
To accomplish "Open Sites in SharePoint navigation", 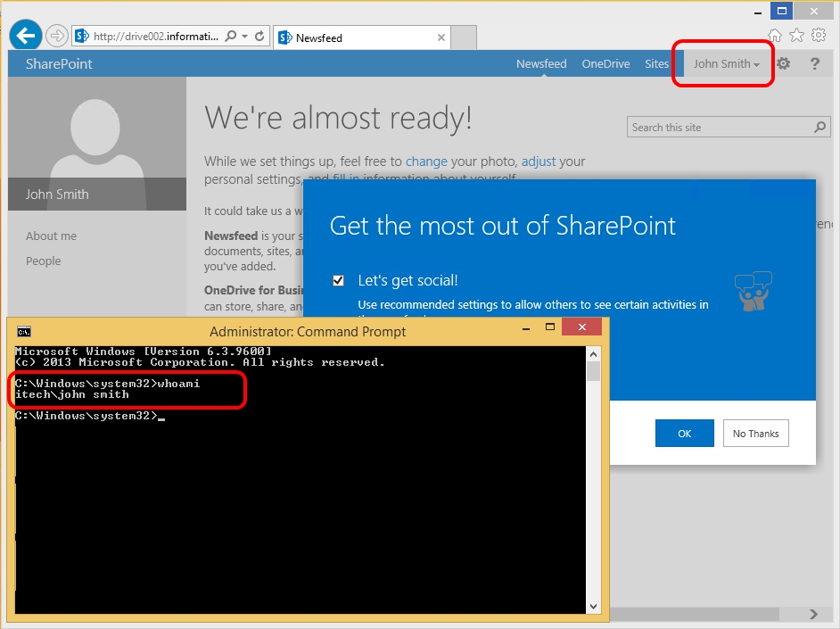I will pos(656,63).
